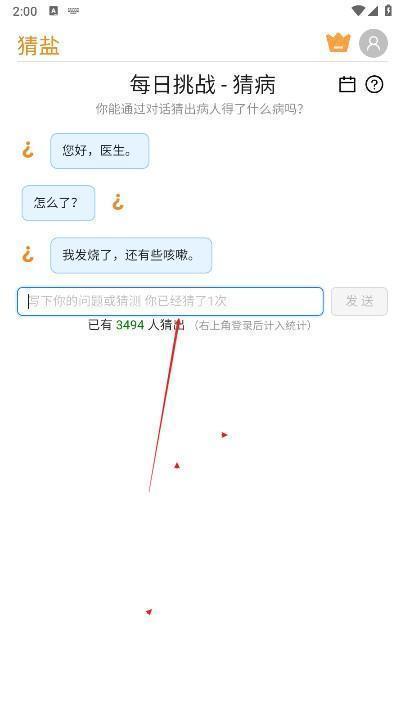Focus the question or guess input field
Image resolution: width=405 pixels, height=721 pixels.
click(x=170, y=301)
